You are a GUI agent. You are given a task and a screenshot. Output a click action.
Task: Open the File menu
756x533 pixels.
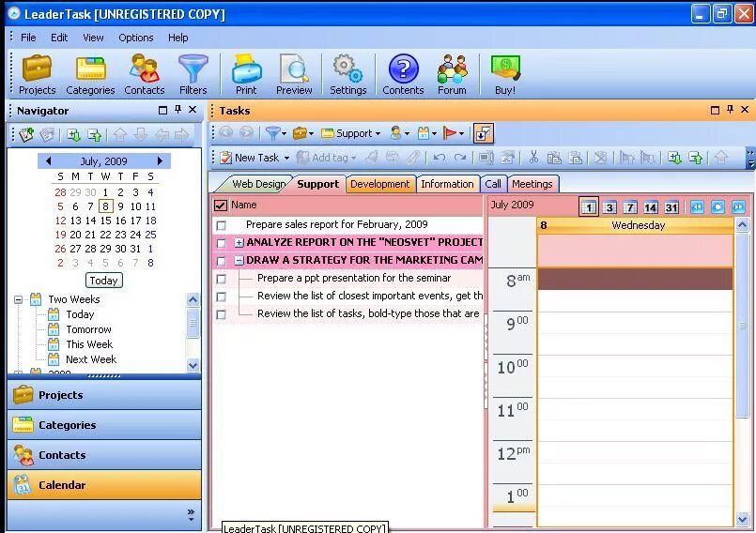point(28,38)
